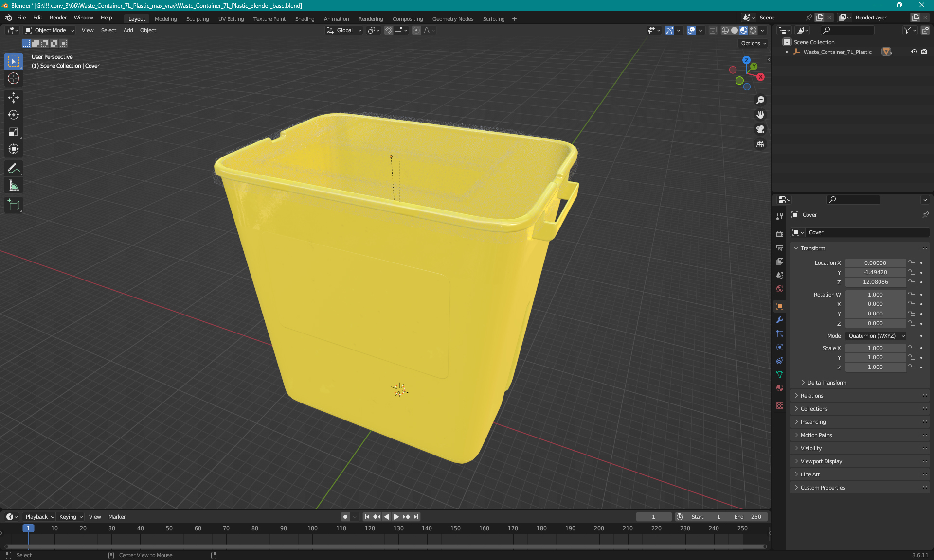
Task: Click the timeline End frame field
Action: pos(748,517)
